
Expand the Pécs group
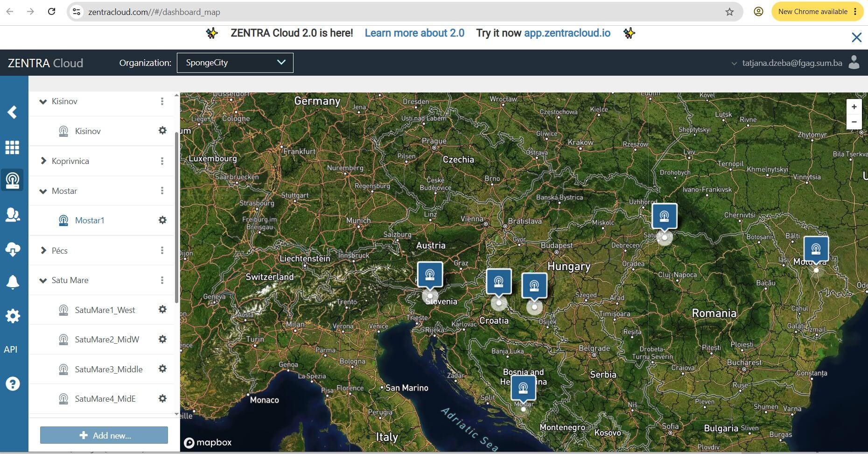coord(43,250)
